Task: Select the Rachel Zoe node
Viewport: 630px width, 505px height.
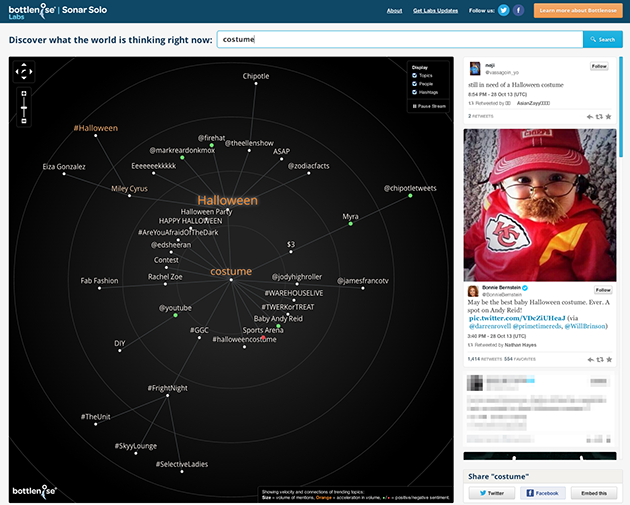Action: [165, 276]
